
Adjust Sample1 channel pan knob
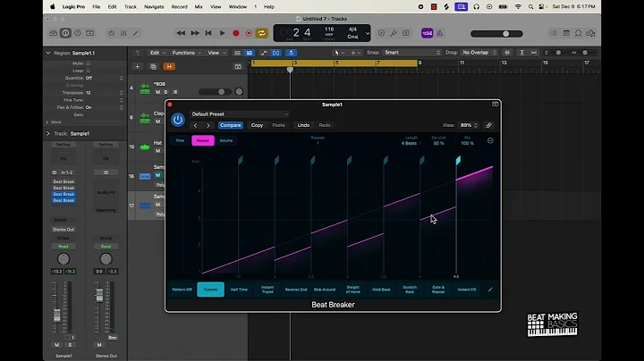coord(64,259)
